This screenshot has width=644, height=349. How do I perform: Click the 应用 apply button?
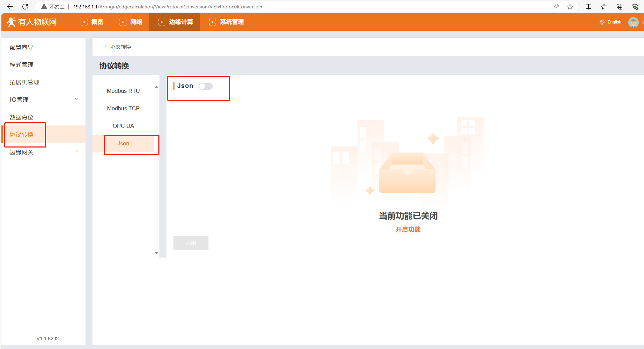pyautogui.click(x=191, y=243)
